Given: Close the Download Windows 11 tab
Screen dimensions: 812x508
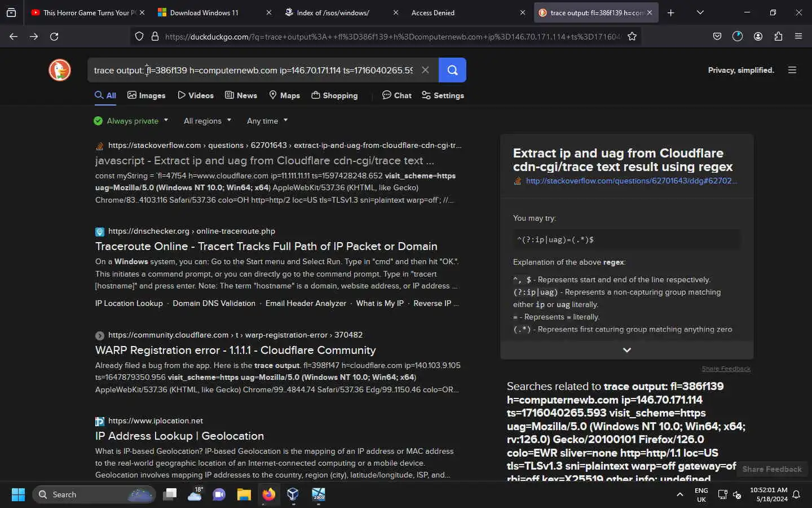Looking at the screenshot, I should 269,12.
